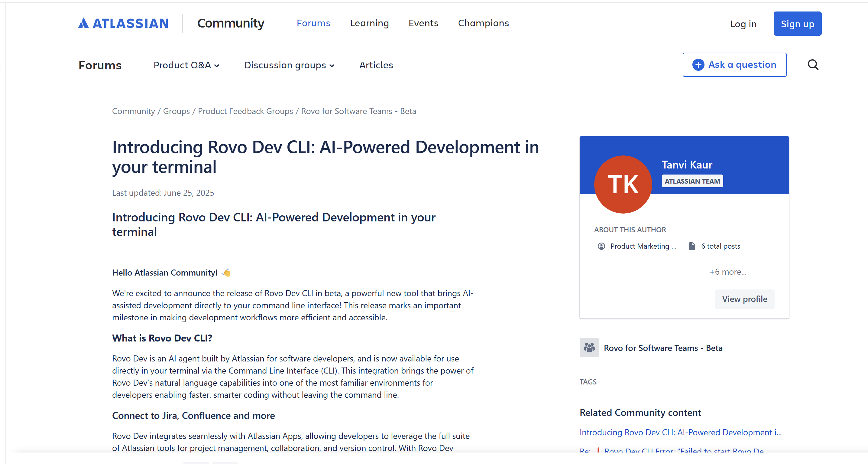
Task: Click the plus icon in Ask a question
Action: [698, 65]
